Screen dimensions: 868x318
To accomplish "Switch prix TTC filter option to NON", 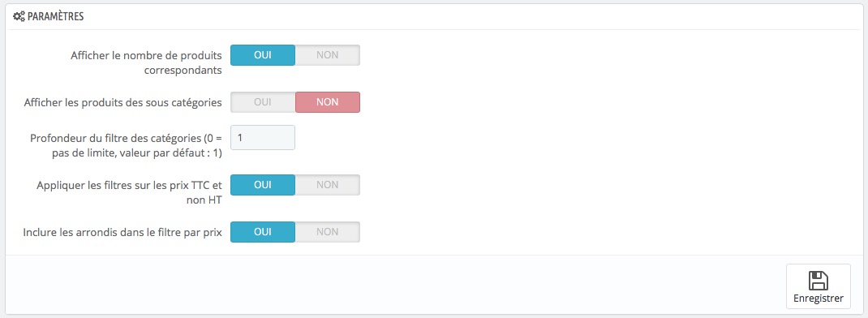I will pos(327,185).
